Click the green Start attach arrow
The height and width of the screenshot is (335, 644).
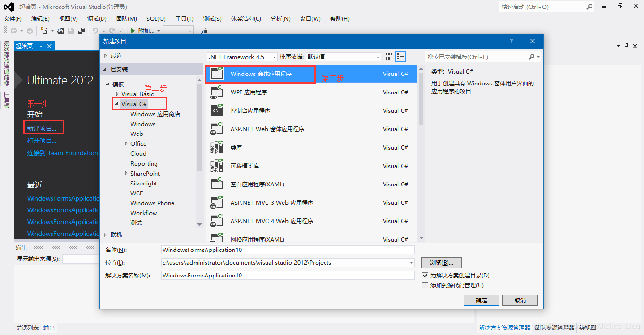click(x=133, y=31)
